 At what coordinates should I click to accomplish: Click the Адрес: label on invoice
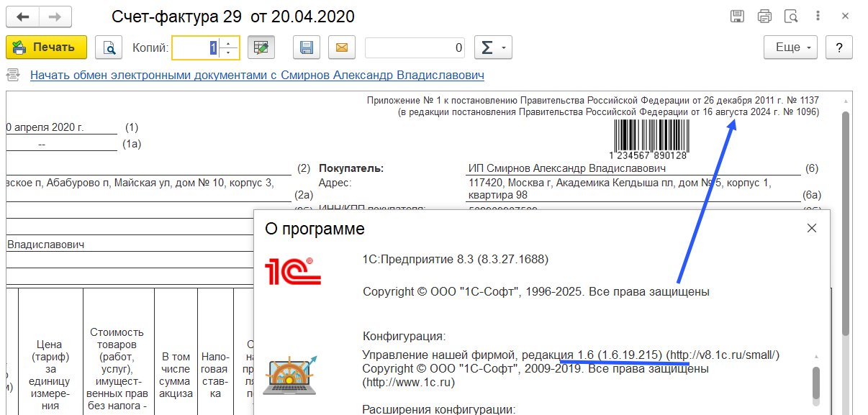(x=335, y=183)
